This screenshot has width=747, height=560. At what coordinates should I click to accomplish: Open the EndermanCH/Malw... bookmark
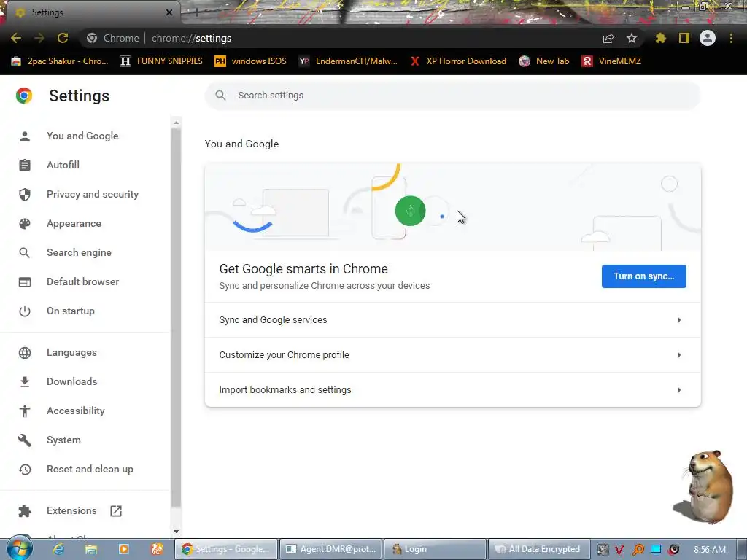coord(348,61)
